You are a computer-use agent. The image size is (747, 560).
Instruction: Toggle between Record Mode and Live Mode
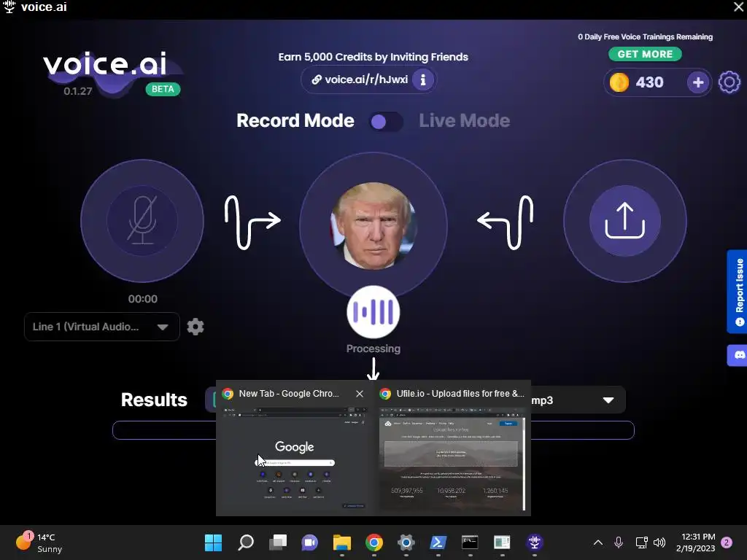tap(386, 122)
